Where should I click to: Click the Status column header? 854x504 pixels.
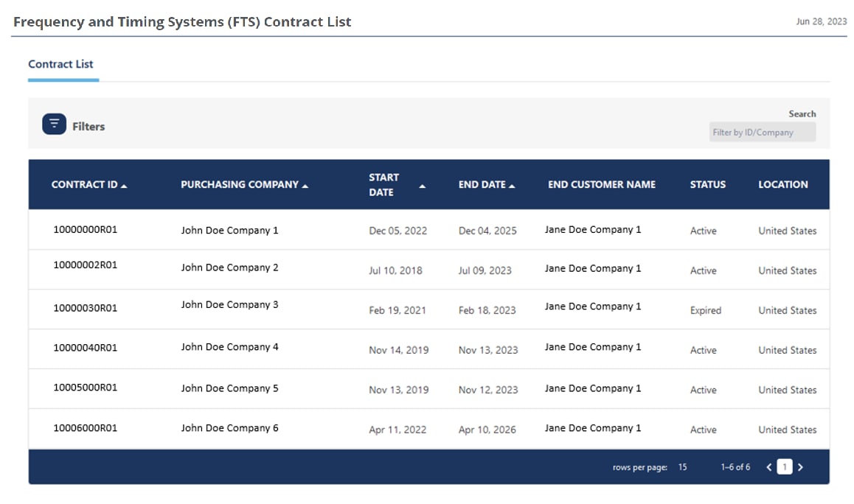(x=707, y=185)
